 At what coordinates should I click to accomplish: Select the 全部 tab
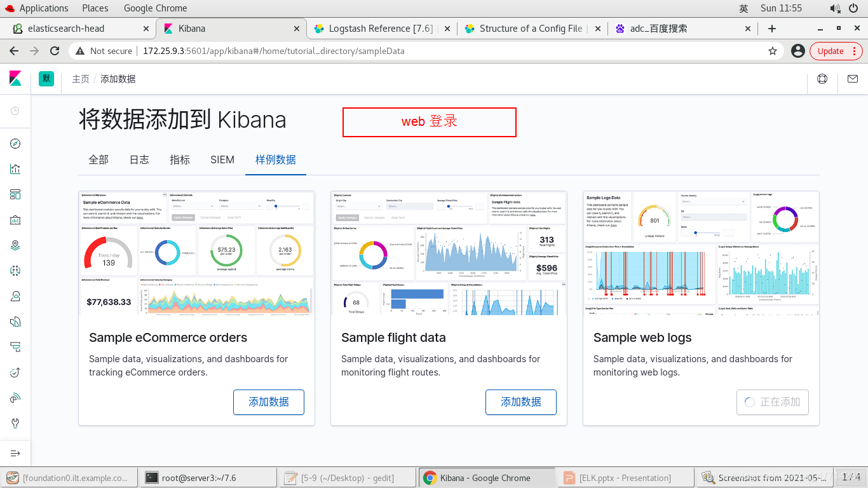pos(98,159)
